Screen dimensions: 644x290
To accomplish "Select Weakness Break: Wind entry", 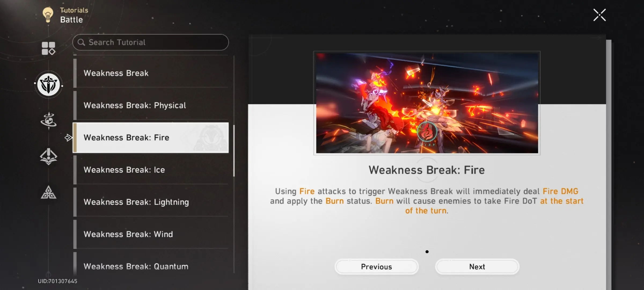I will [x=151, y=234].
